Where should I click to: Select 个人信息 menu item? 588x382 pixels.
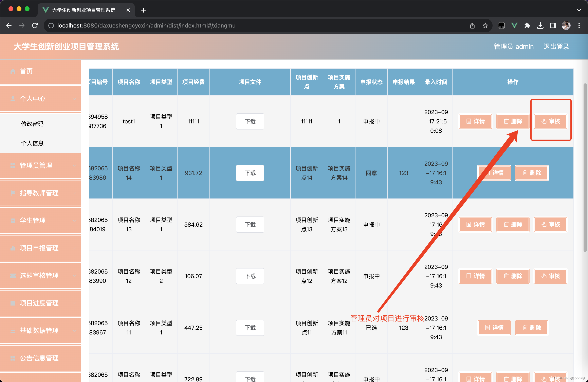(32, 143)
